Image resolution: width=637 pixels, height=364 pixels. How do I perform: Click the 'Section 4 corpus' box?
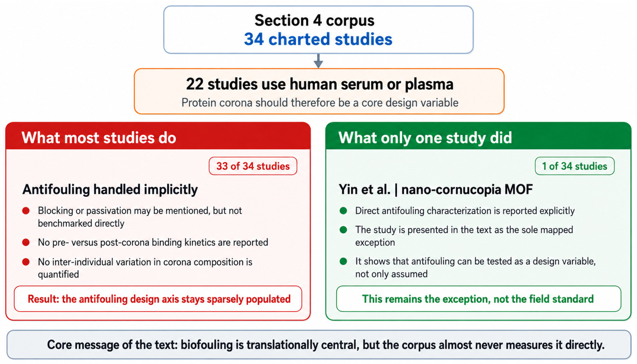(318, 30)
